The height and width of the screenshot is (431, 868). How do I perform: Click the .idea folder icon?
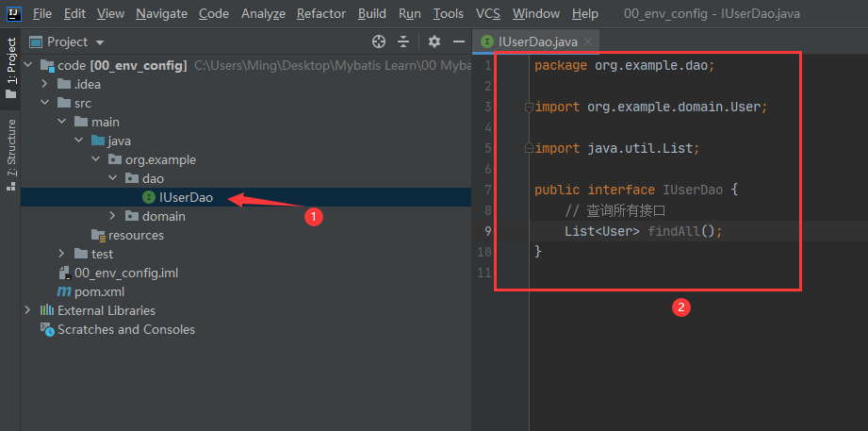point(64,85)
